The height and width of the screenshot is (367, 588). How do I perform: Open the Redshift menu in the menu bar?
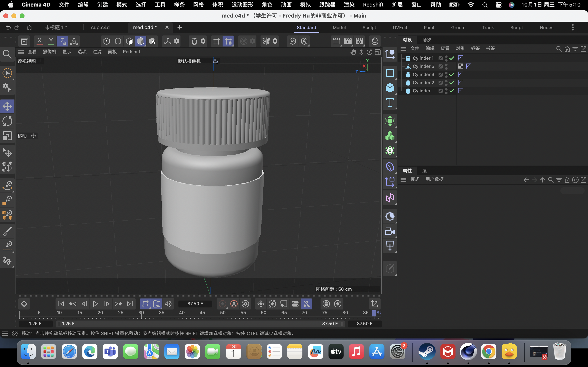373,5
